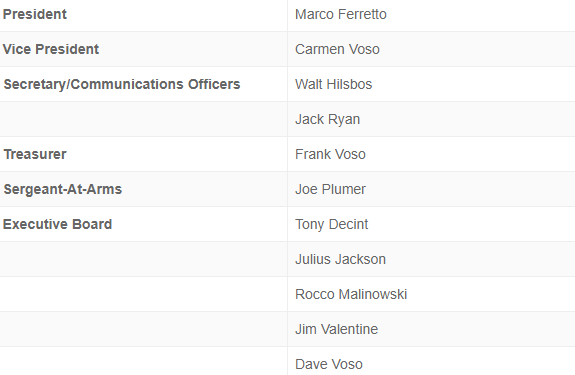Select the name Marco Ferretto
Screen dimensions: 575x375
(x=341, y=14)
